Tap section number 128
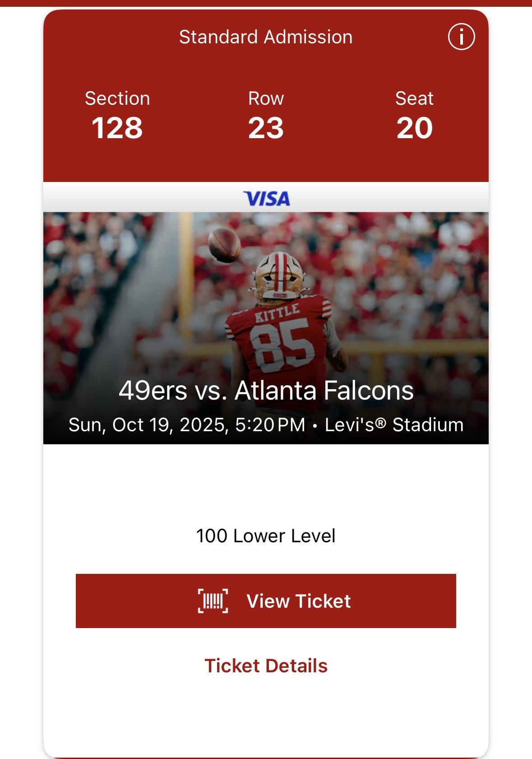 117,128
